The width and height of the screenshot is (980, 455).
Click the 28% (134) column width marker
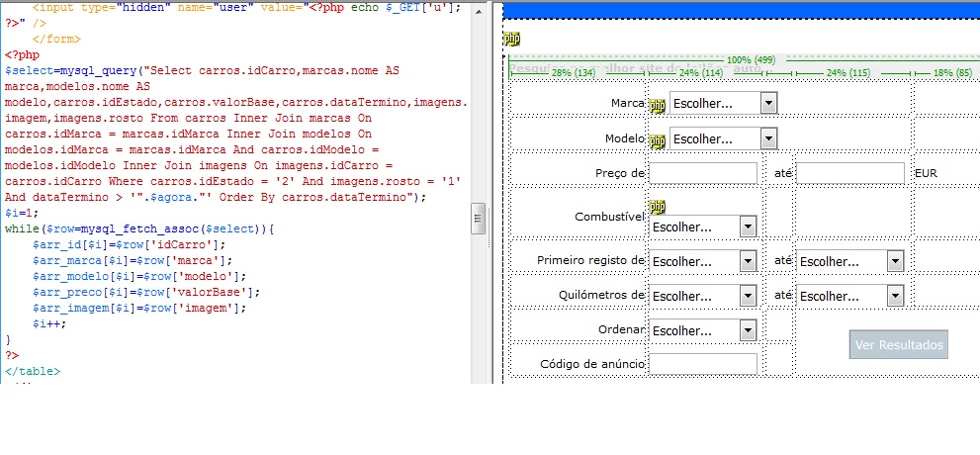point(574,73)
